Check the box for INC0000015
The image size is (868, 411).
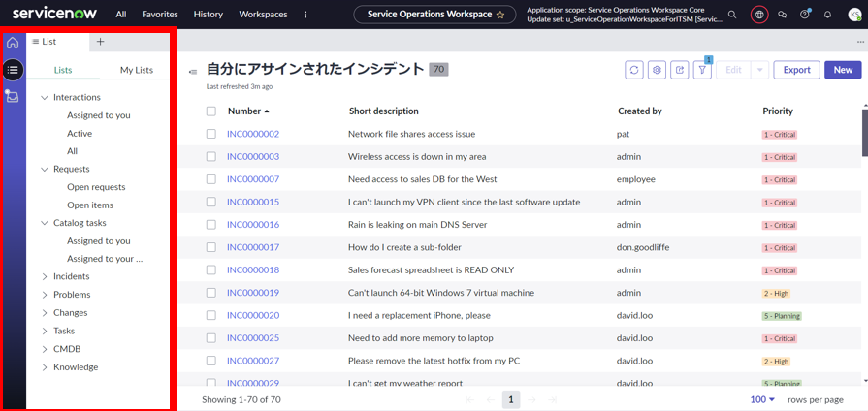[x=210, y=202]
